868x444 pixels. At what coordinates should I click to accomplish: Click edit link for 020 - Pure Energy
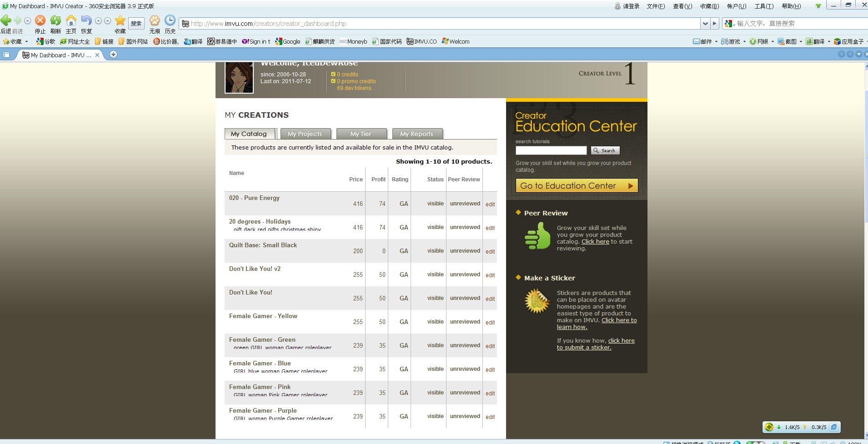490,204
